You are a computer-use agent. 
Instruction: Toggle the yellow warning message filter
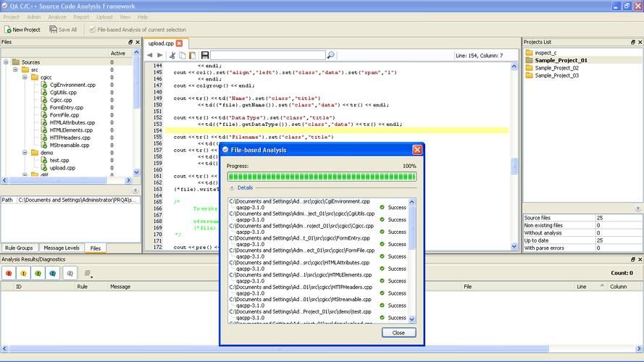(23, 273)
